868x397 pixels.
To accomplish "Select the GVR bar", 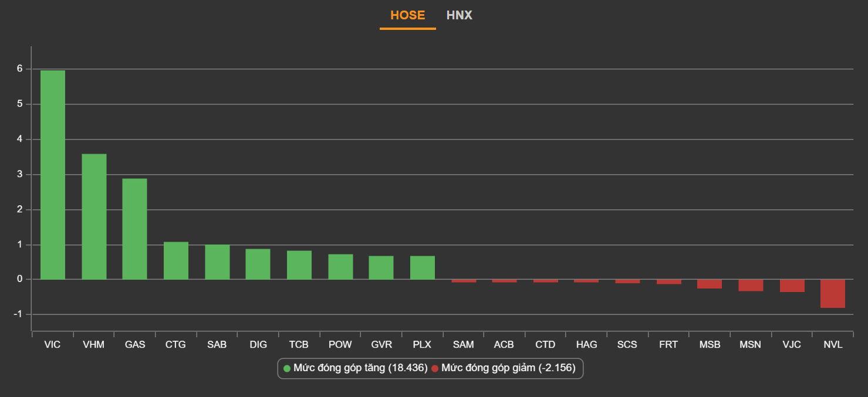I will [381, 267].
